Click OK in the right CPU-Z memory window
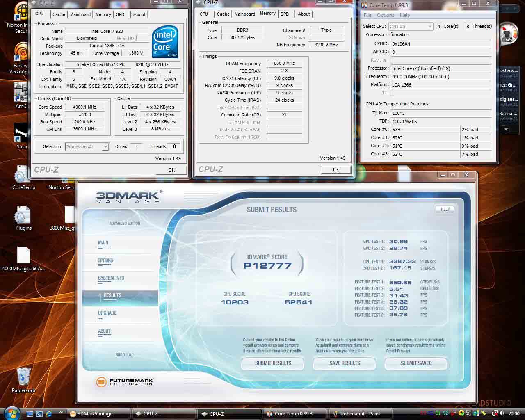This screenshot has width=525, height=420. coord(336,169)
